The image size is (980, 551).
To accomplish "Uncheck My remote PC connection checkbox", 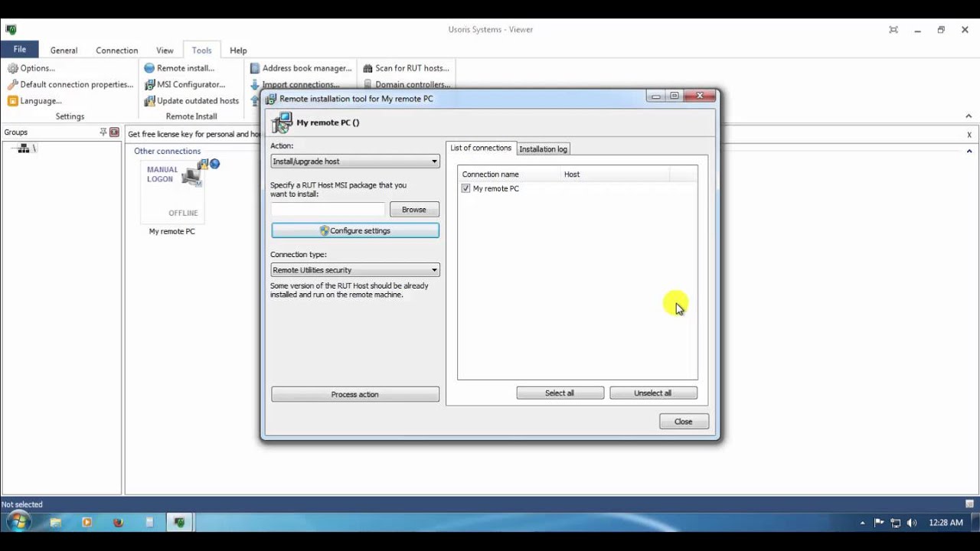I will (x=465, y=188).
